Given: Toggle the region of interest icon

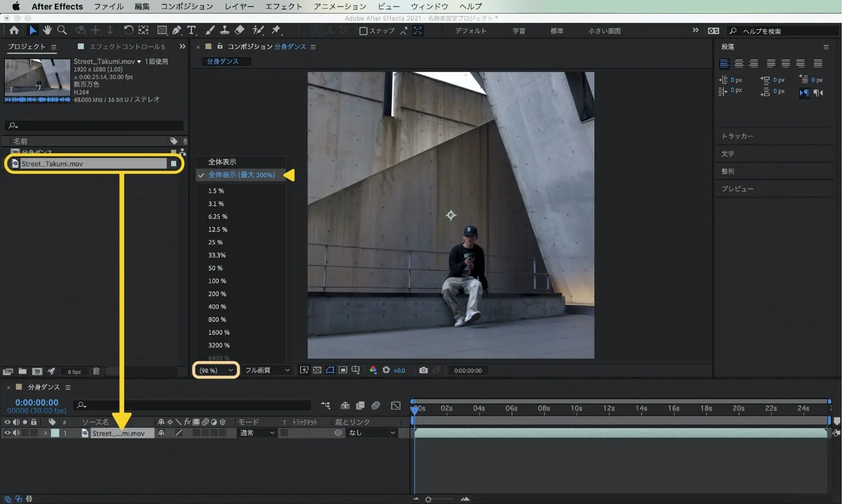Looking at the screenshot, I should [343, 370].
